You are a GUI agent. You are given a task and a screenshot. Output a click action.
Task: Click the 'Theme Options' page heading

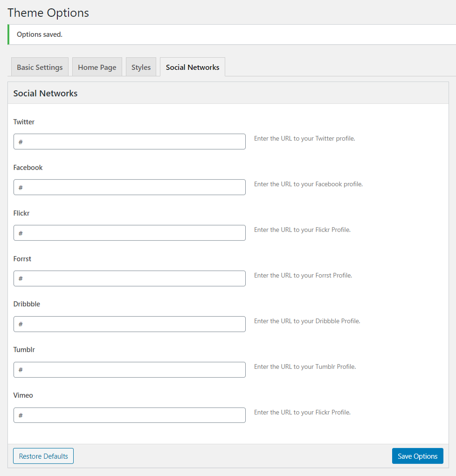coord(48,13)
